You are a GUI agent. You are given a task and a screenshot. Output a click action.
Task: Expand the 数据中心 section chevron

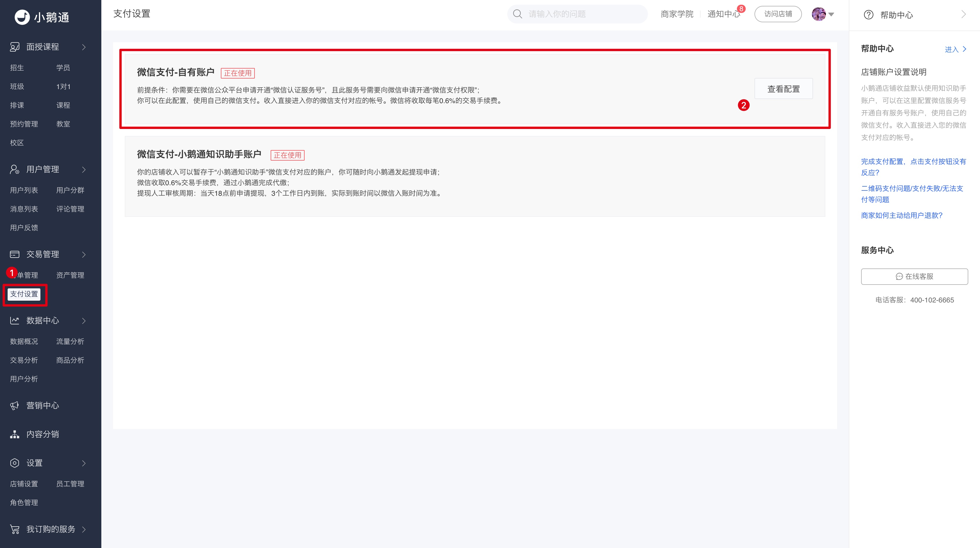pyautogui.click(x=84, y=321)
